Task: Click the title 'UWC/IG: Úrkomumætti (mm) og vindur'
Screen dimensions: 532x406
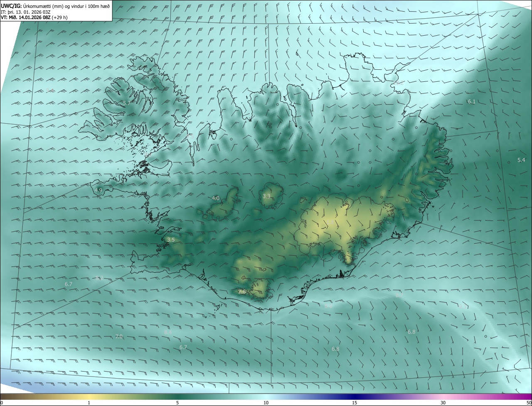Action: [55, 5]
